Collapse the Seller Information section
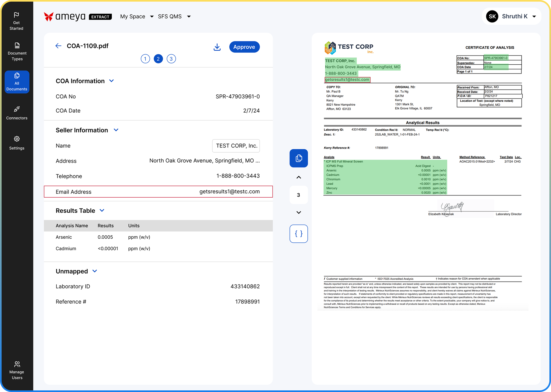Screen dimensions: 551x392 [x=116, y=130]
